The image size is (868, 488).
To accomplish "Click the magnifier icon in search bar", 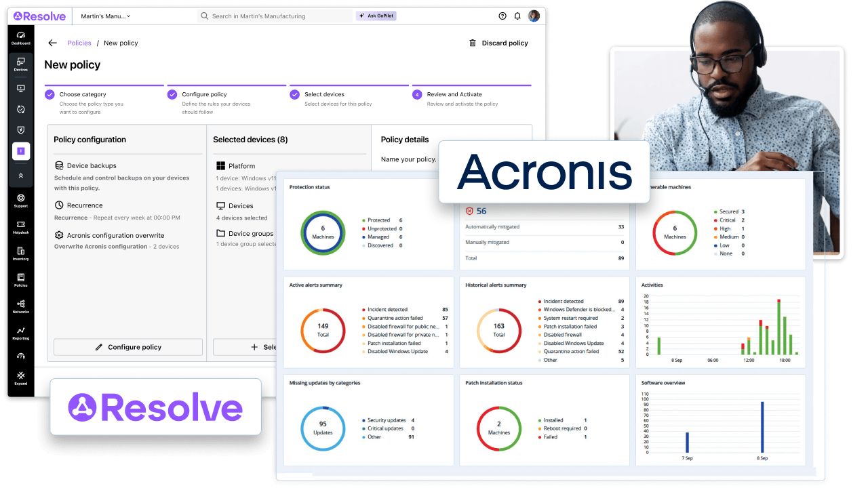I will click(x=205, y=16).
